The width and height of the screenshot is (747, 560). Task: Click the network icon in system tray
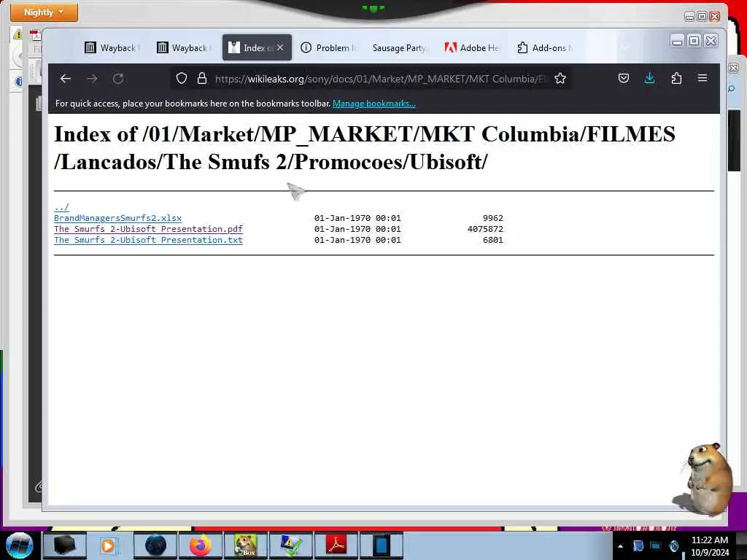pos(656,545)
